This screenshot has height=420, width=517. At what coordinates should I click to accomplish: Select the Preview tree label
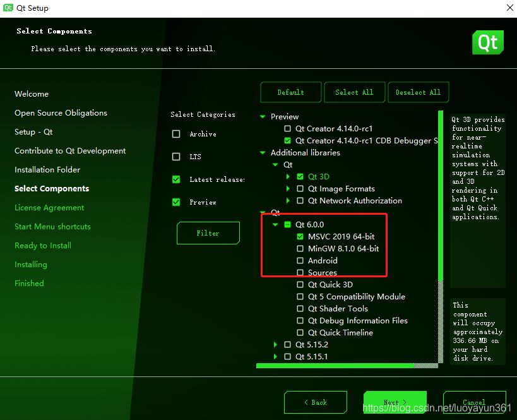tap(285, 116)
